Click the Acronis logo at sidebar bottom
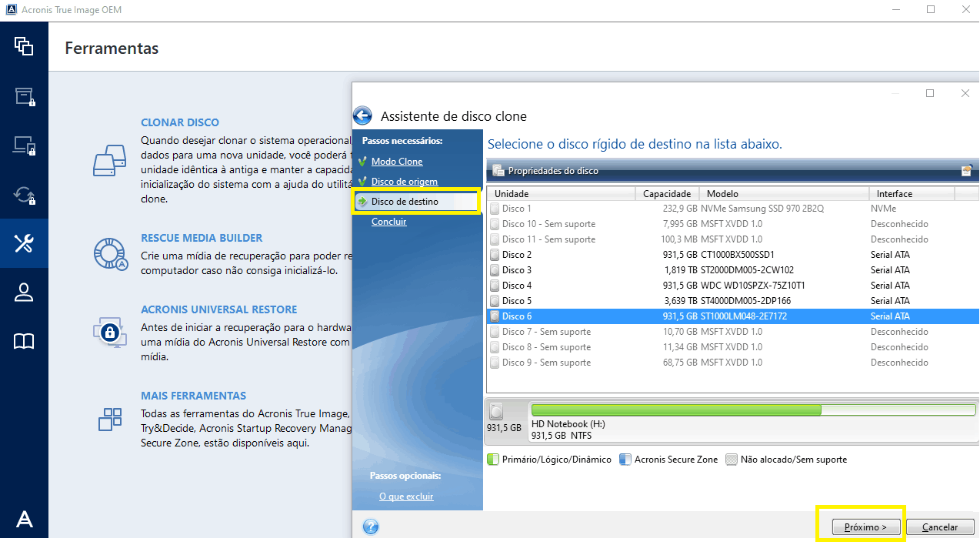 tap(24, 520)
